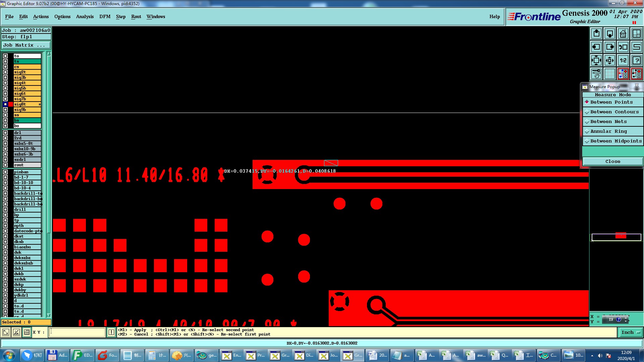Click the Close button in Measure Popup

(612, 162)
